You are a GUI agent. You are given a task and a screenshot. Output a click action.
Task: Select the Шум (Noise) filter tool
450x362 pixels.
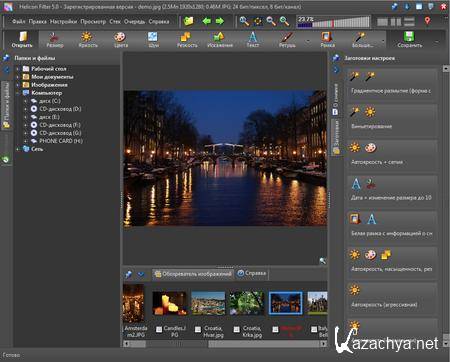[x=153, y=39]
